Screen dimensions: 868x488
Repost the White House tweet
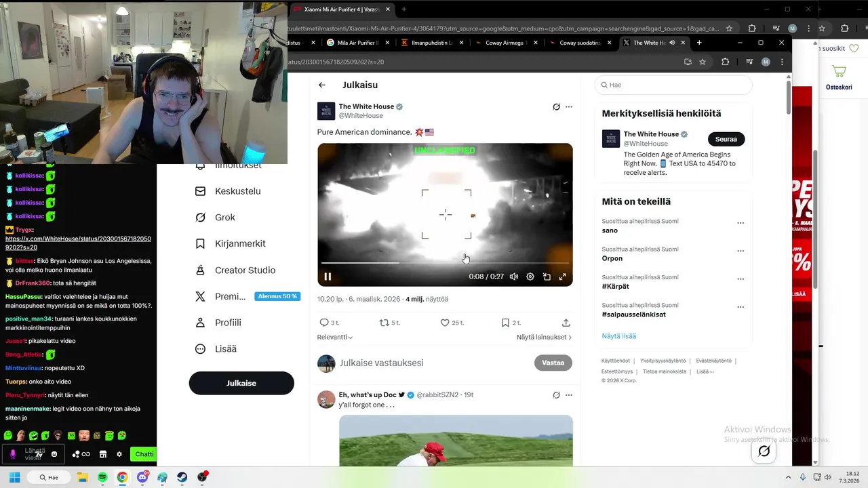(384, 323)
